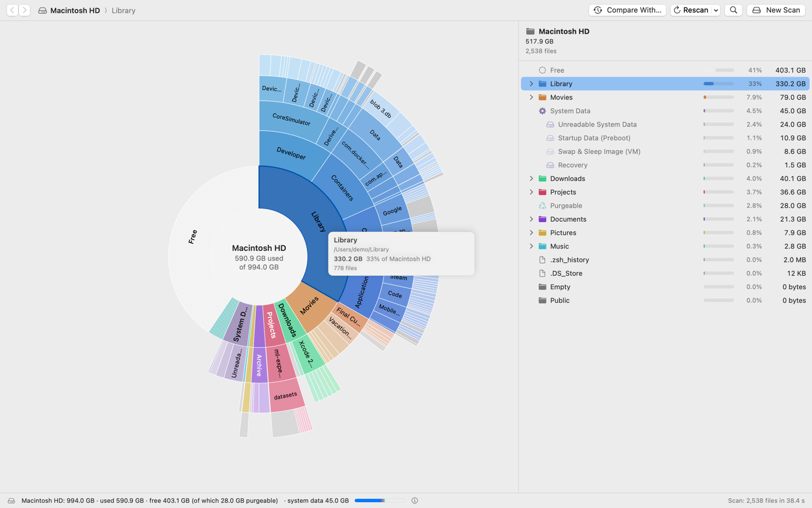812x508 pixels.
Task: Start a New Scan
Action: [775, 10]
